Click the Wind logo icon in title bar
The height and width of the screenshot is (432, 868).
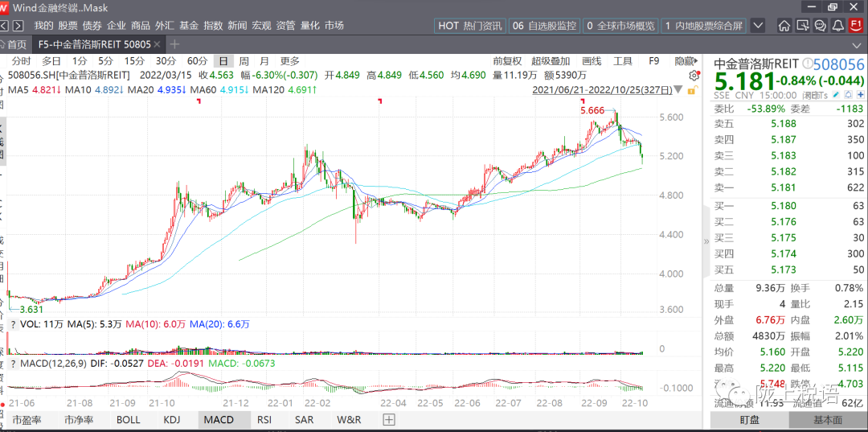coord(5,8)
